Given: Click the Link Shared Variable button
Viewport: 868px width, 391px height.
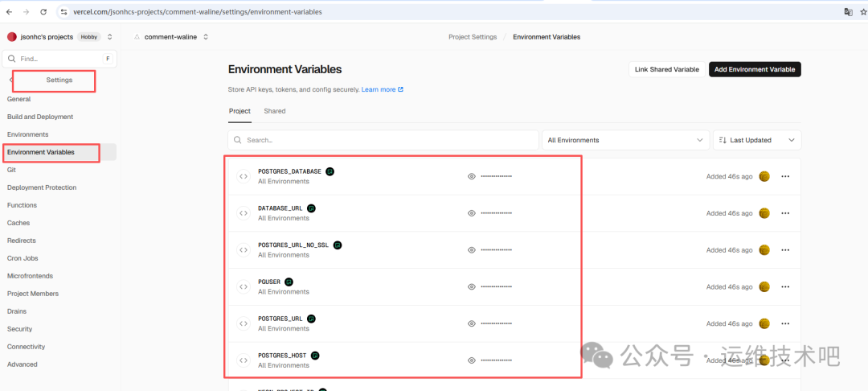Looking at the screenshot, I should 667,69.
